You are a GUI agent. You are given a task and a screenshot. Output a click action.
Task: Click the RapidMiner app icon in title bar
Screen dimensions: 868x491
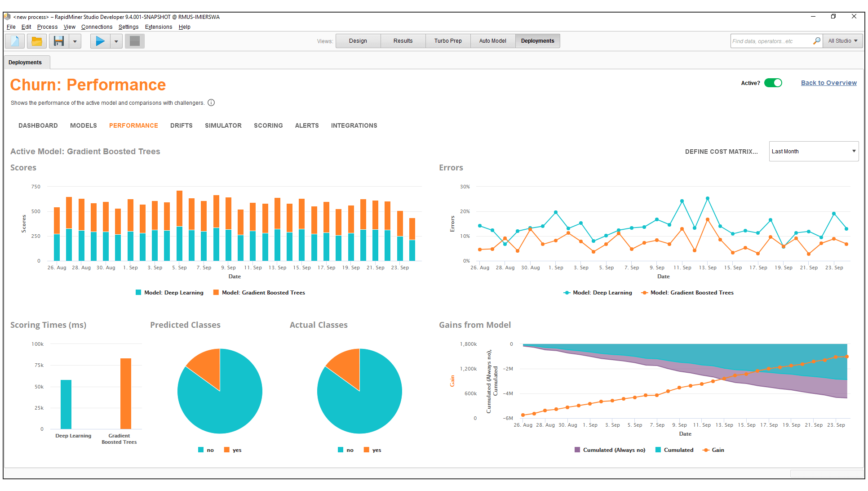point(7,17)
